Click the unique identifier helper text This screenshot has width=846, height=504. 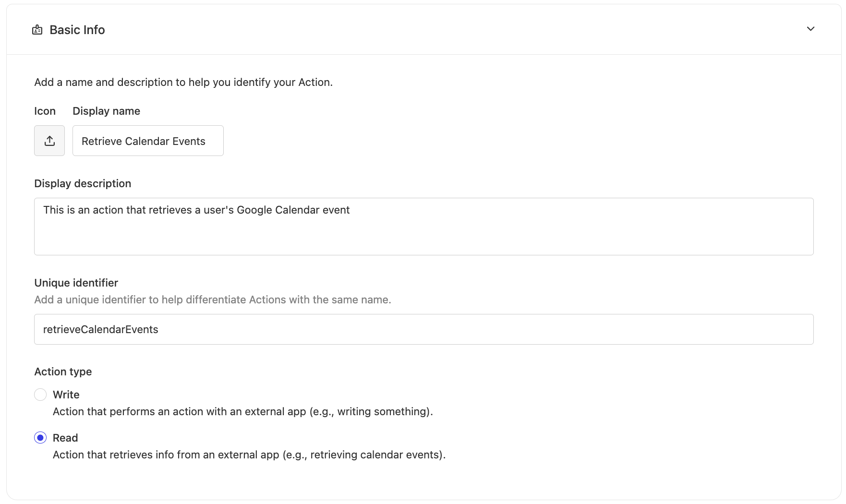pyautogui.click(x=212, y=300)
